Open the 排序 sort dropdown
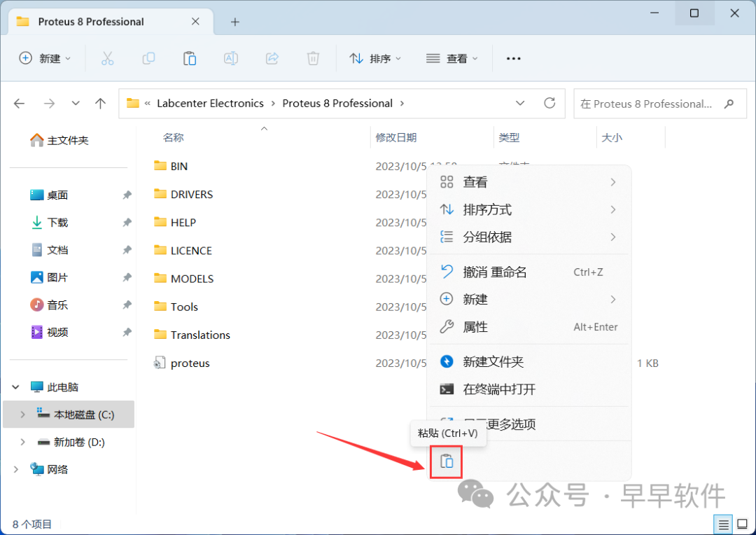 pyautogui.click(x=375, y=58)
